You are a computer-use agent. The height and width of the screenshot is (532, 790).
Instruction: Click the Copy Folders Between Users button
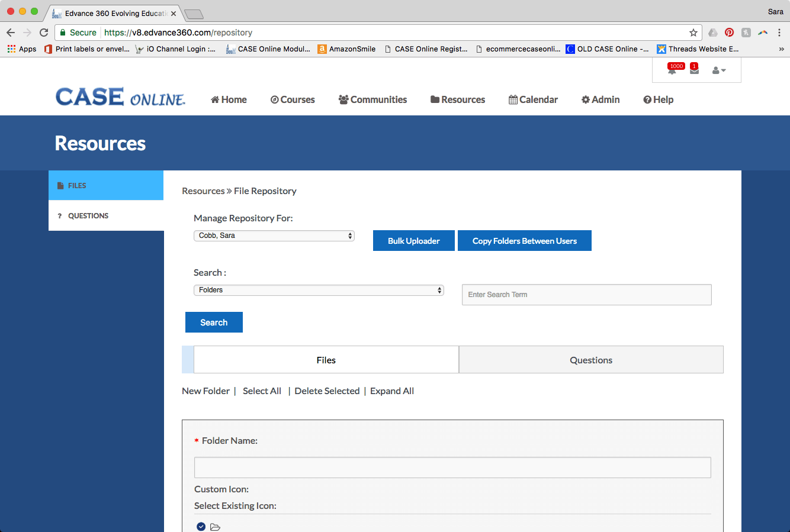[524, 241]
